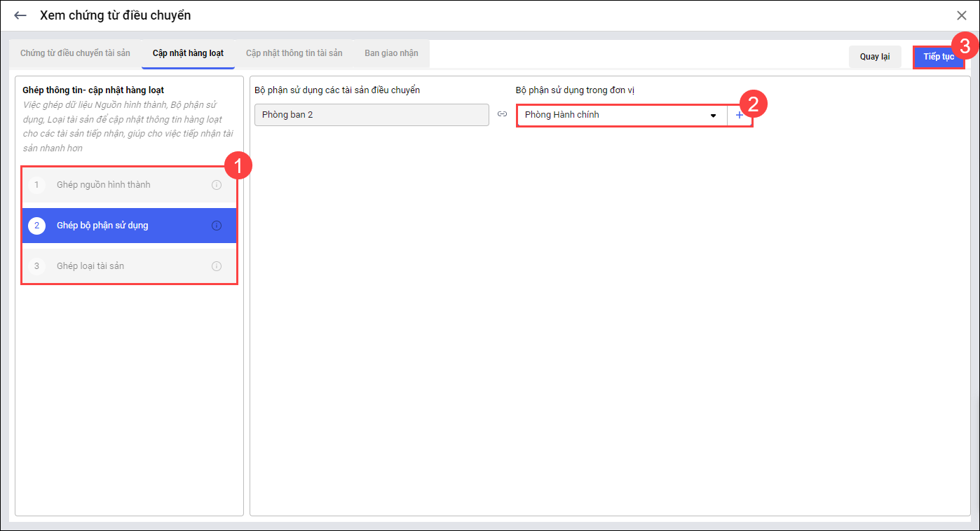The image size is (980, 531).
Task: Click the Quay lại button
Action: coord(875,57)
